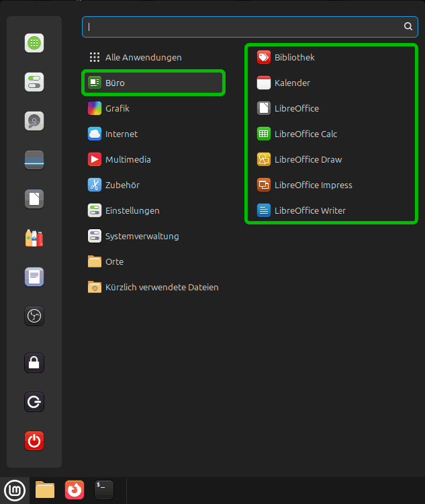Open the colored pencils favorite icon

pos(34,238)
